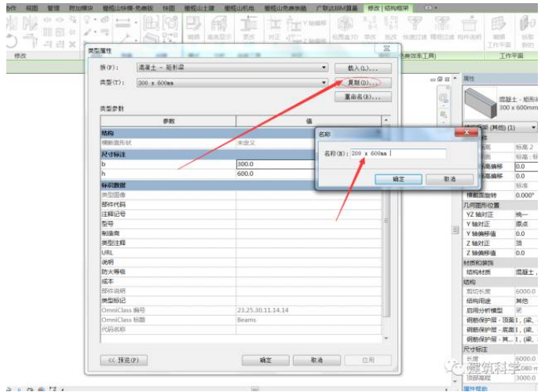The height and width of the screenshot is (392, 541).
Task: Select the rotate tool in Modify panel
Action: click(x=12, y=42)
